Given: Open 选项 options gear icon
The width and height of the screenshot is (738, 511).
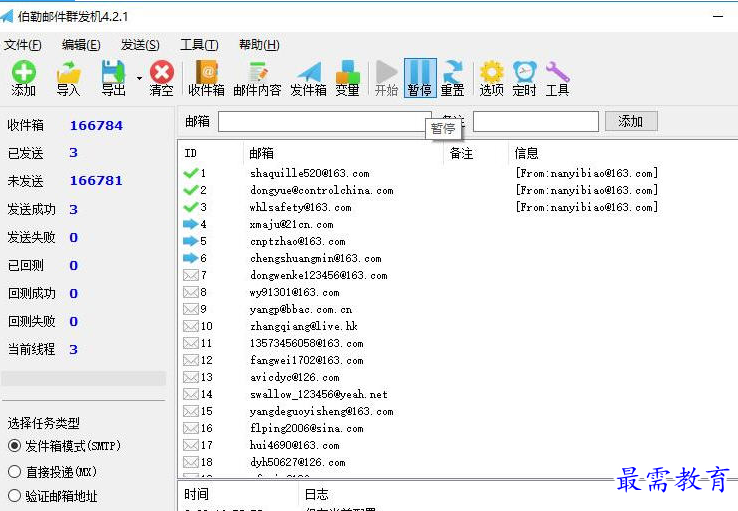Looking at the screenshot, I should click(x=491, y=78).
